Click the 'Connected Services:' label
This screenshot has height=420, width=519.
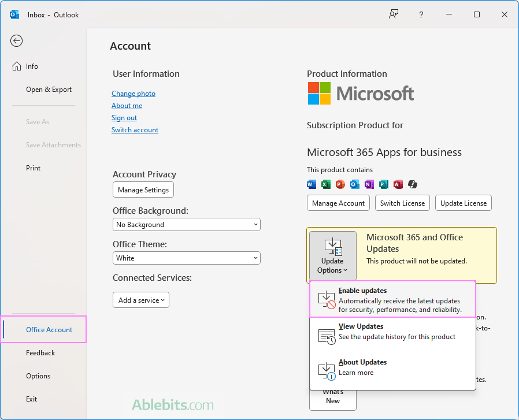[152, 278]
